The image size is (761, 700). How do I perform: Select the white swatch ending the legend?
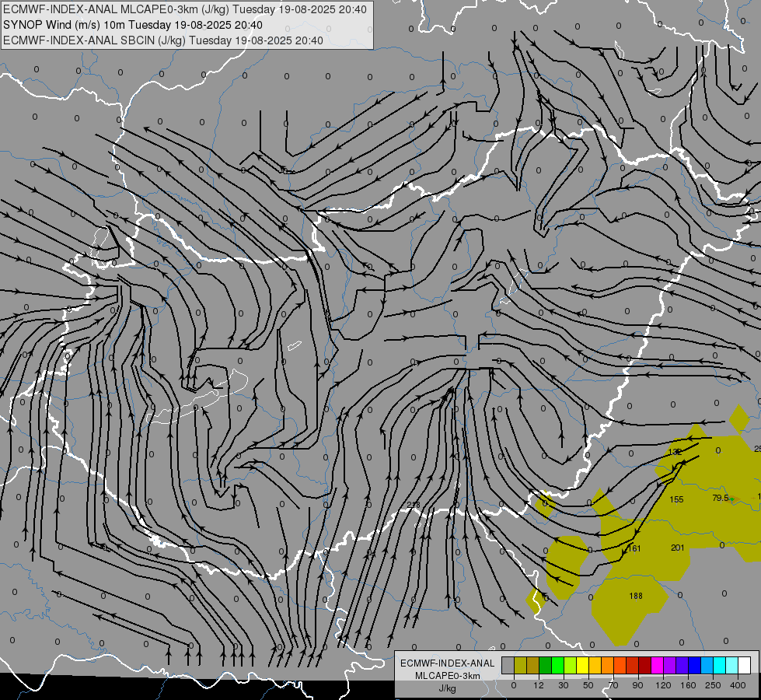pyautogui.click(x=745, y=665)
